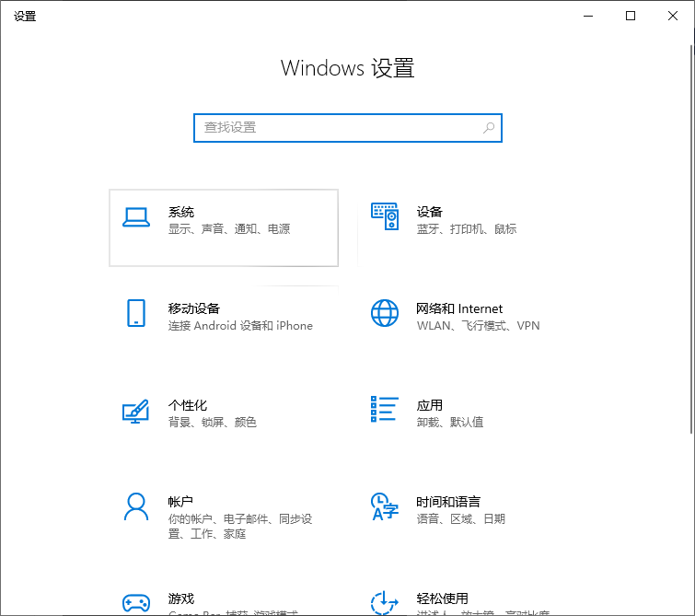Open the 轻松使用 icon
This screenshot has width=695, height=616.
point(385,603)
